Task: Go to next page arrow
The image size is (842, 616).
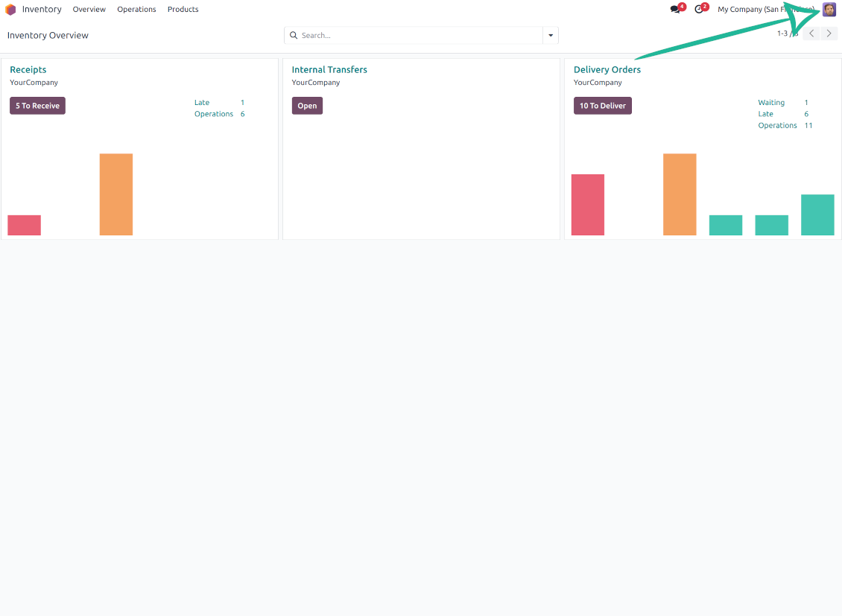Action: [x=829, y=34]
